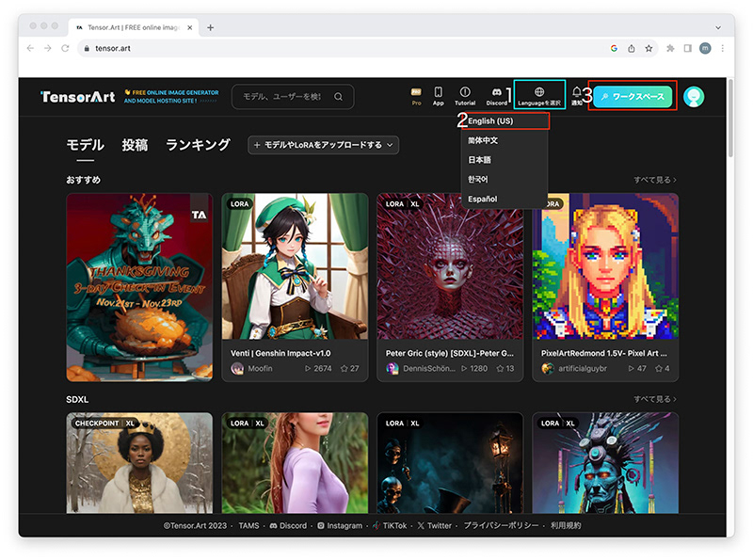Click すべて見る for SDXL section
Screen dimensions: 753x560
click(x=655, y=399)
